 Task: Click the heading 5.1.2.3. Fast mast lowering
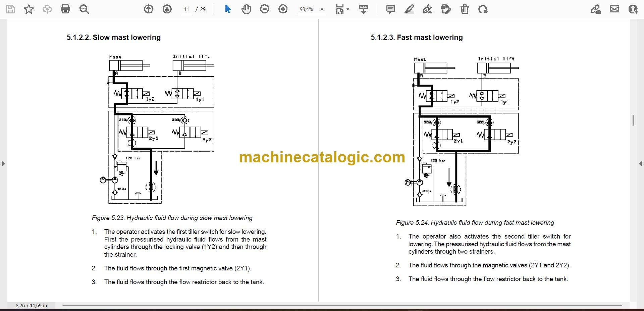[417, 37]
